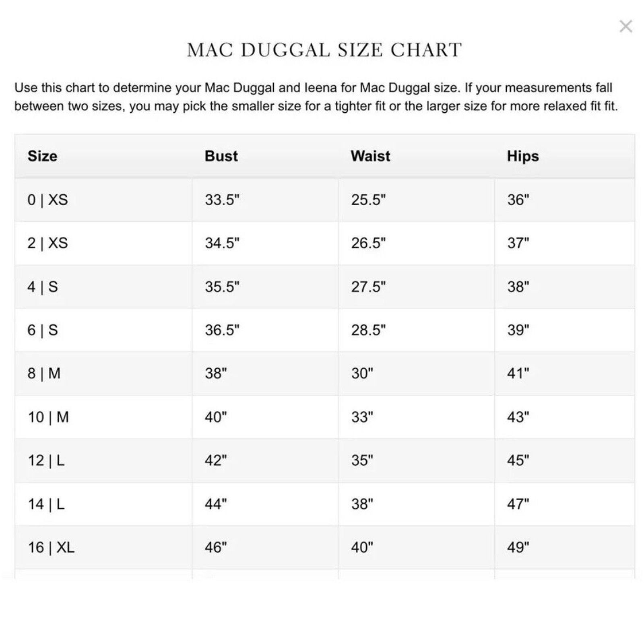Image resolution: width=644 pixels, height=644 pixels.
Task: Select the 2 | XS size row
Action: [x=325, y=243]
